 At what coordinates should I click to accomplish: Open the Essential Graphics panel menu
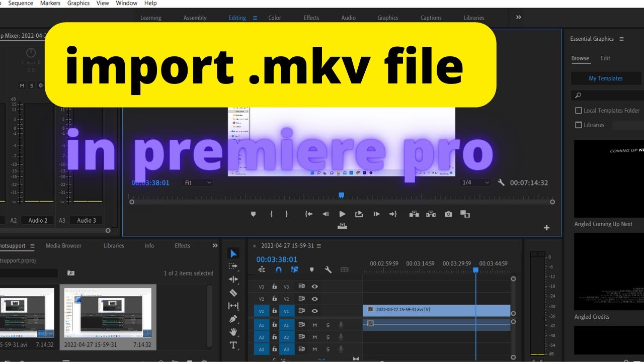621,39
